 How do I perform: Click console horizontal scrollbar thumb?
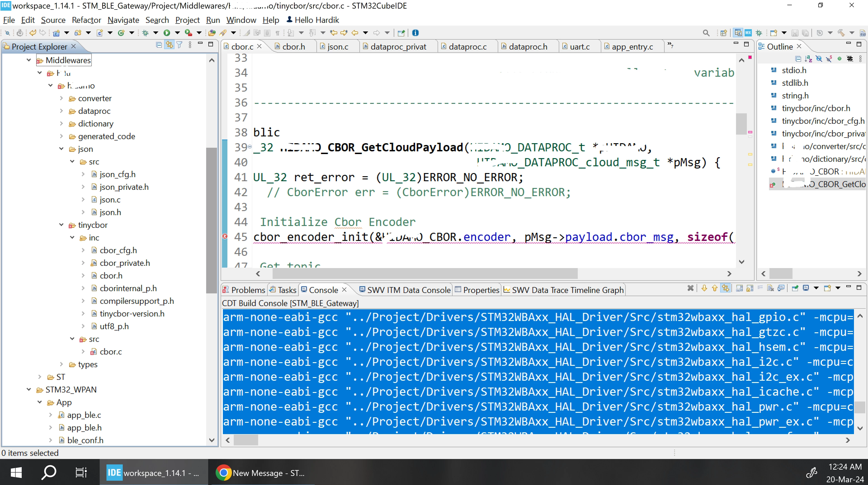pos(246,440)
